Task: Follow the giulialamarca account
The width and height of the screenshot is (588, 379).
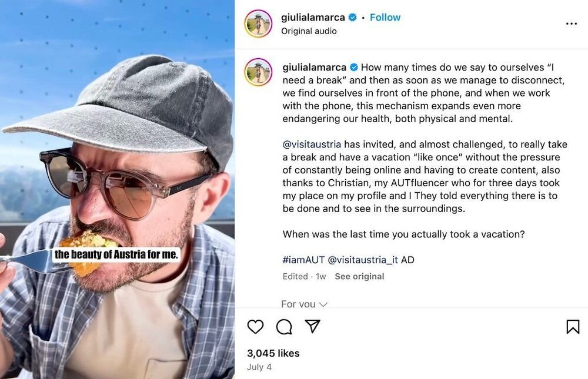Action: click(385, 17)
